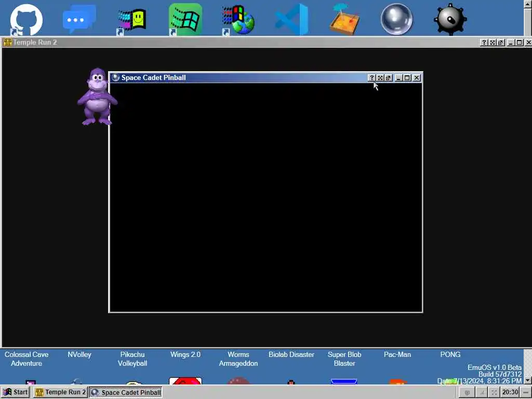Maximize the Temple Run 2 window

click(x=519, y=43)
